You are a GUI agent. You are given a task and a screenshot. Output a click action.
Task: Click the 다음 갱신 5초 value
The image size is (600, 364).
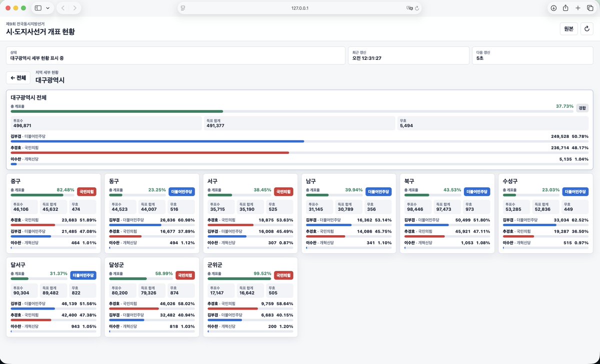click(x=480, y=58)
